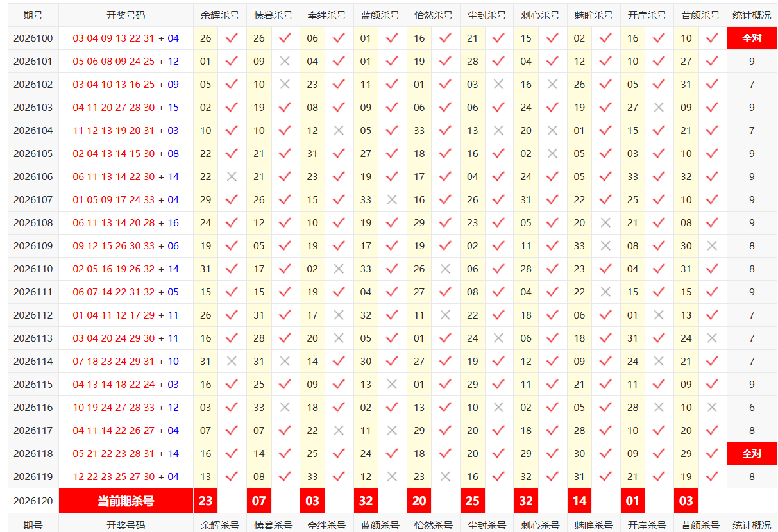Select the issue number 2026109
Viewport: 778px width, 532px height.
point(33,246)
